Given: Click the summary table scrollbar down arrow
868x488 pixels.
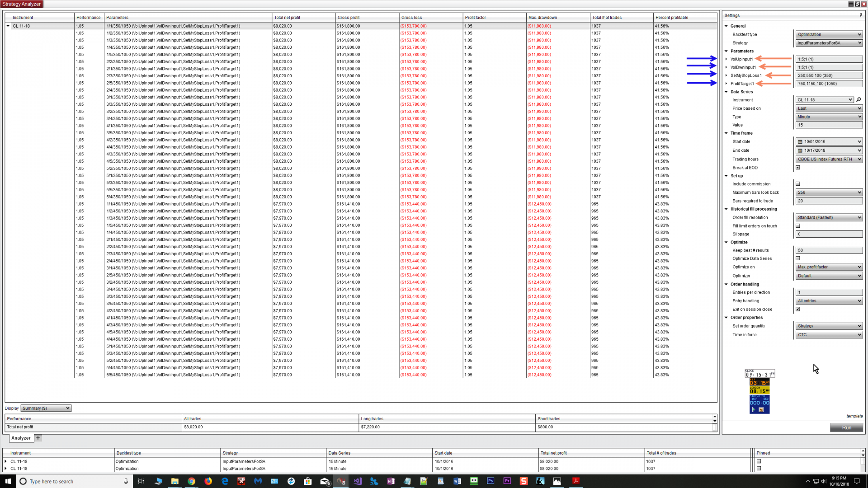Looking at the screenshot, I should [x=715, y=422].
